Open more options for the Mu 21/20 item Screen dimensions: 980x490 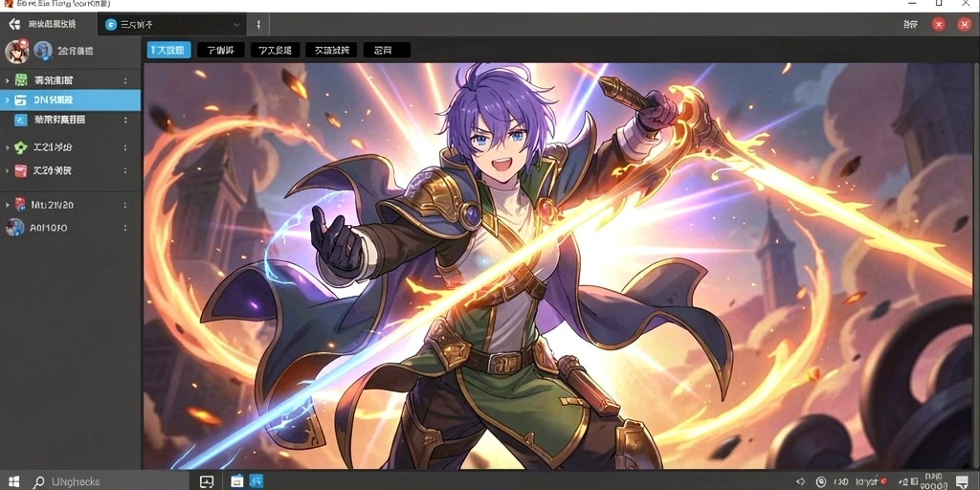point(125,205)
